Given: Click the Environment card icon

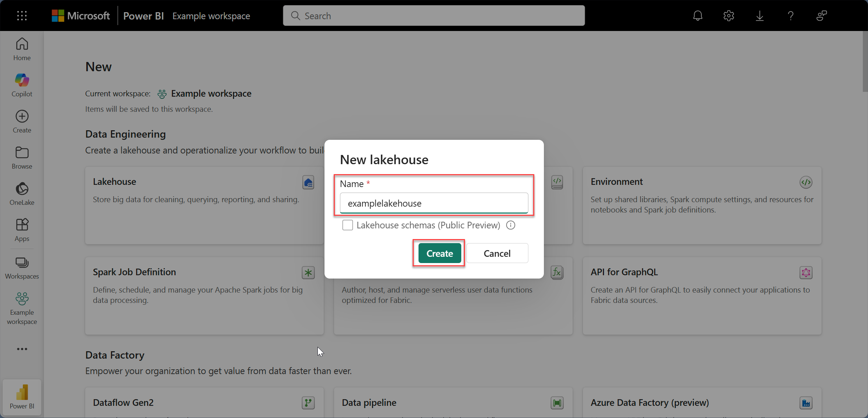Looking at the screenshot, I should pos(806,182).
